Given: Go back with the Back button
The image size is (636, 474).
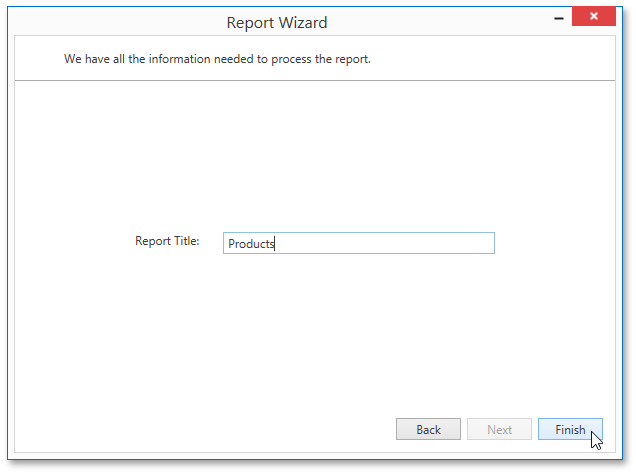Looking at the screenshot, I should pos(428,429).
